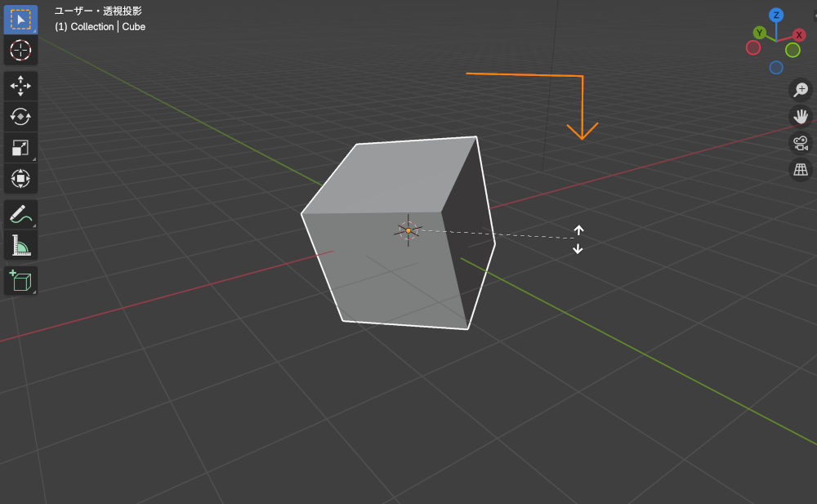Switch to the Scale tool
Viewport: 817px width, 504px height.
(x=20, y=148)
